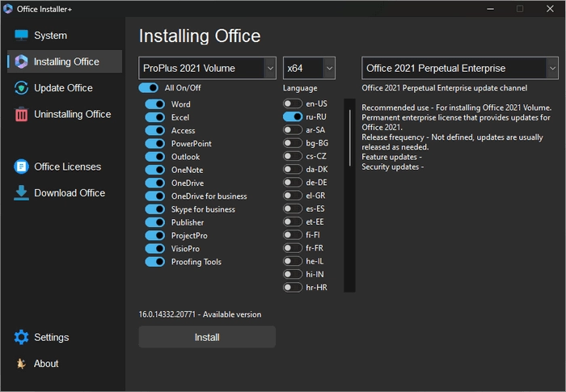Expand the x64 architecture dropdown
The width and height of the screenshot is (566, 392).
click(308, 68)
